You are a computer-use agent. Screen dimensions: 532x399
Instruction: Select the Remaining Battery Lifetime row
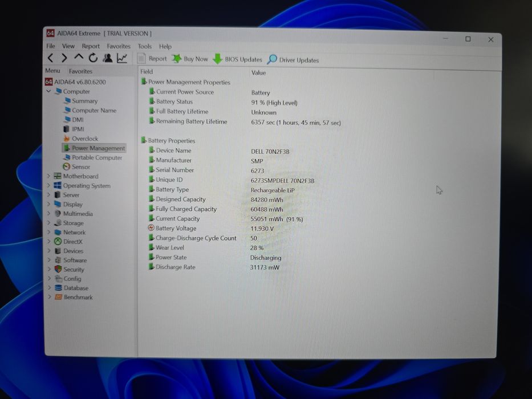244,122
